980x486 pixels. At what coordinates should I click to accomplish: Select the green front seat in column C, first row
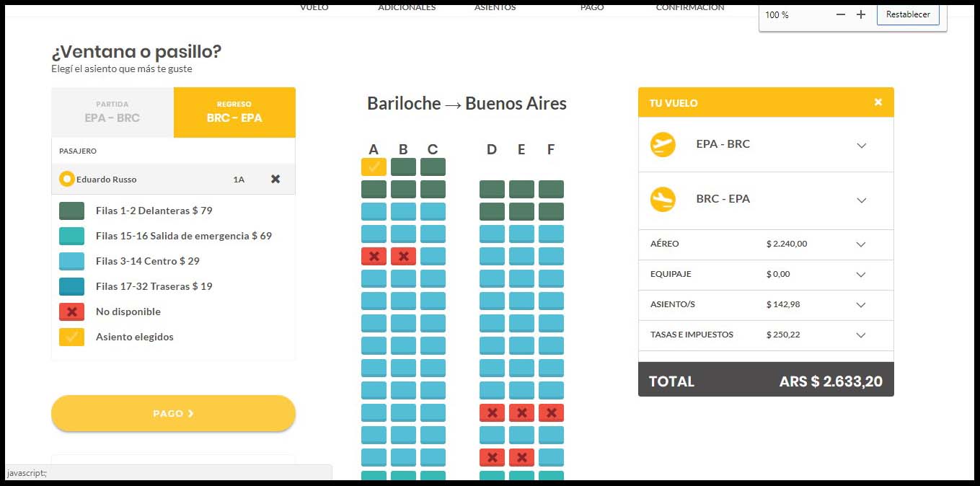(x=433, y=167)
